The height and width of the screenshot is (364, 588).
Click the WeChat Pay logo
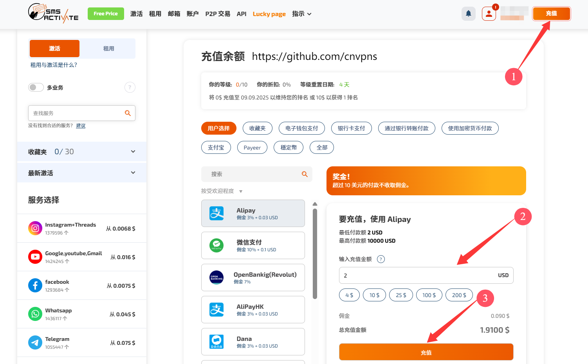[x=216, y=245]
